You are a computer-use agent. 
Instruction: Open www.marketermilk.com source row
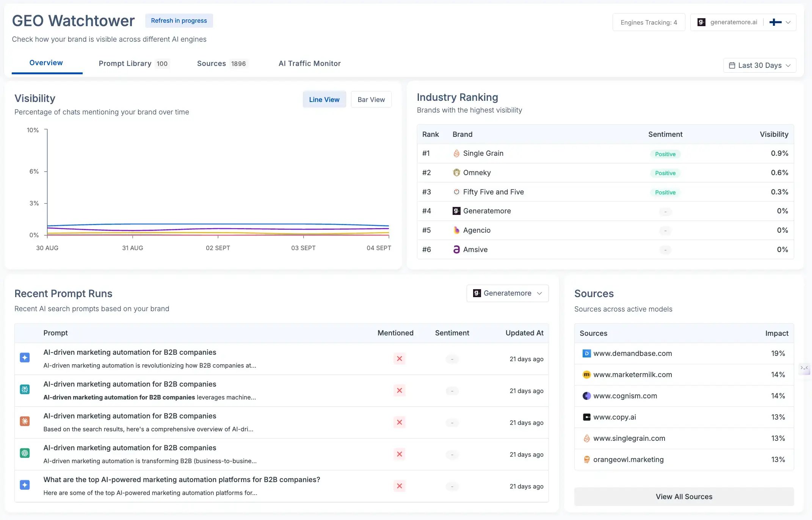pos(632,375)
